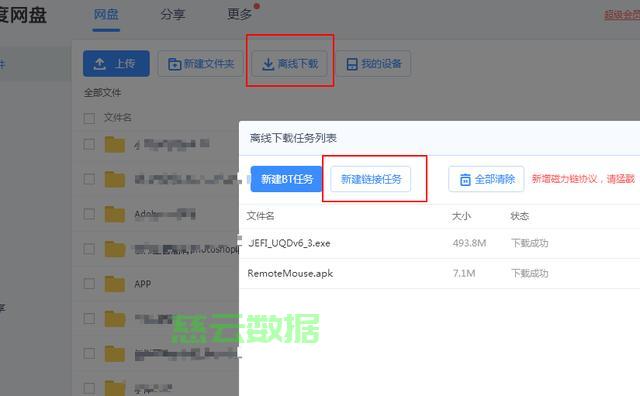
Task: Click 下载成功 status of JEFI_UQDv6_3.exe
Action: (529, 243)
